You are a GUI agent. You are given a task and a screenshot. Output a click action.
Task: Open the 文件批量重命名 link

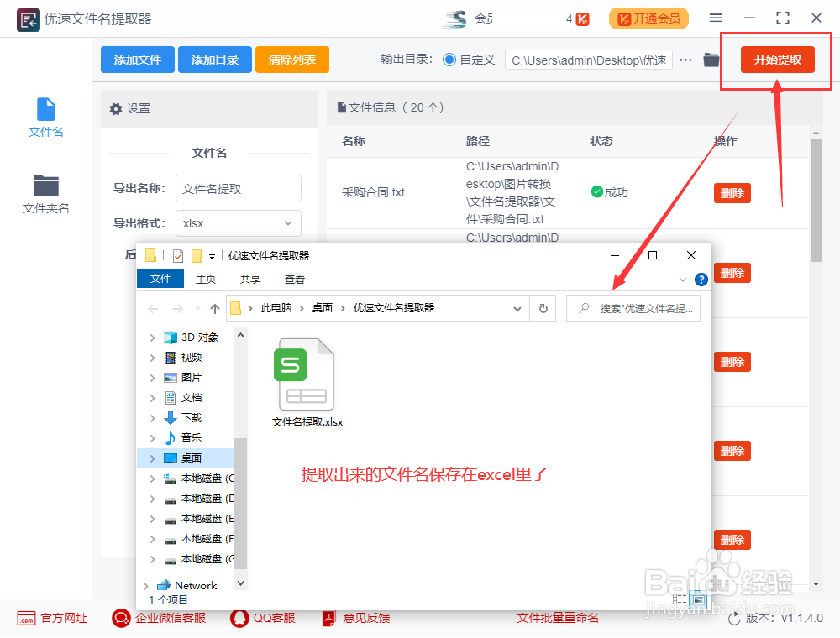[x=558, y=618]
